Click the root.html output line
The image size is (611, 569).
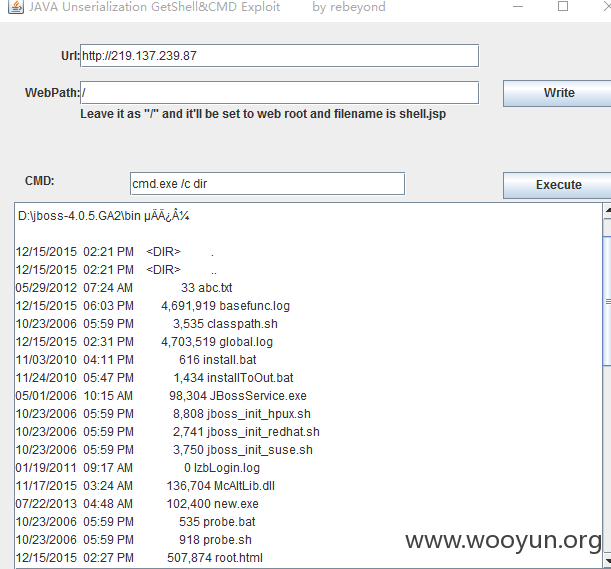point(139,558)
